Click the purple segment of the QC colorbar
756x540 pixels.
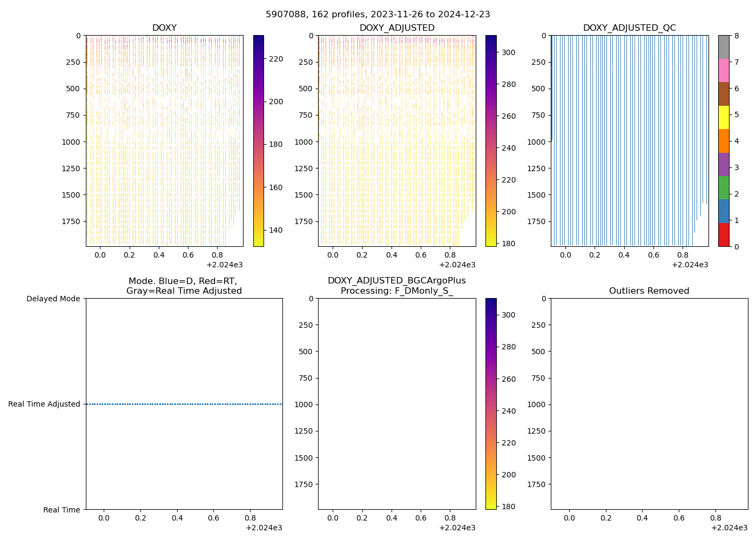point(724,164)
